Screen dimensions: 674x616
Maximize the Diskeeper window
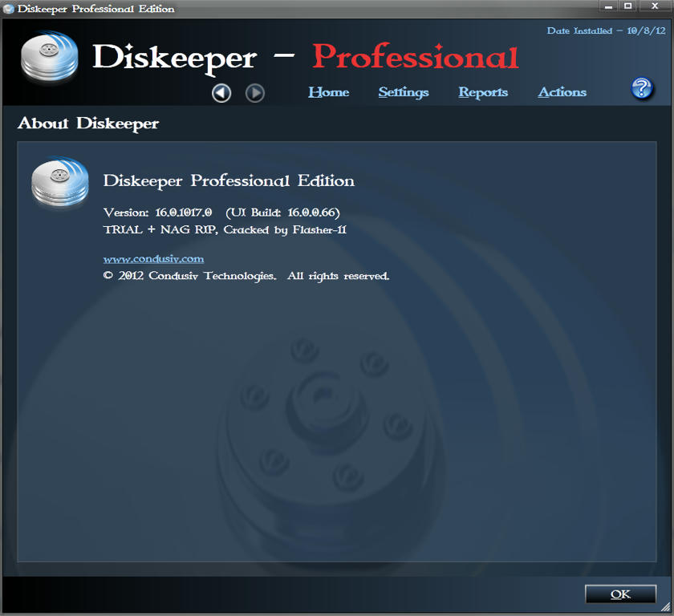[628, 6]
